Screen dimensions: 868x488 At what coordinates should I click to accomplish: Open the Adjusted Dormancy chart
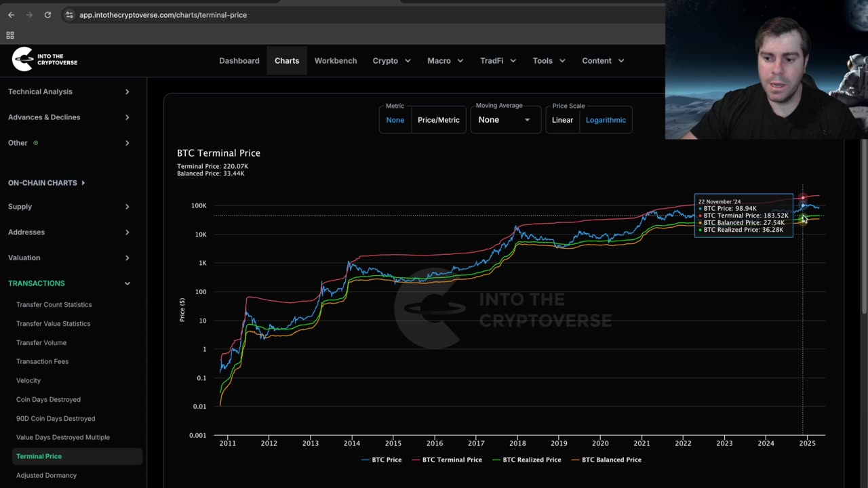pyautogui.click(x=46, y=476)
